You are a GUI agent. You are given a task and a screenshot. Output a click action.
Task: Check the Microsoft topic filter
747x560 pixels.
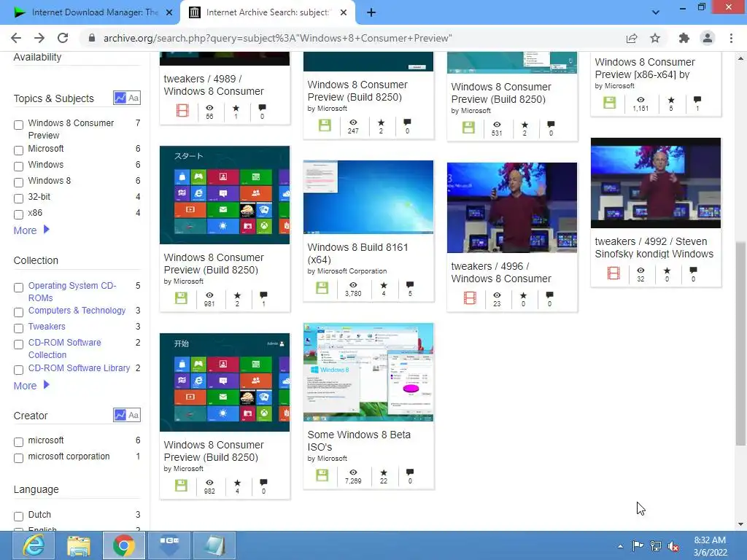point(18,150)
